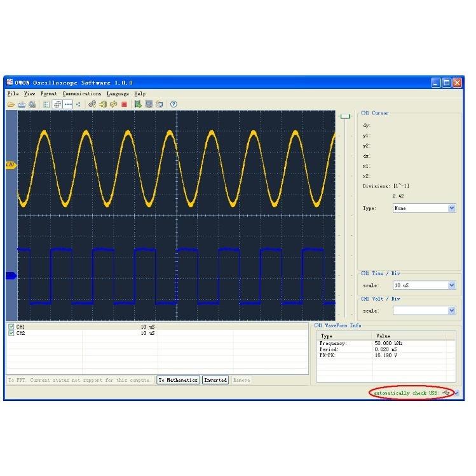Click the print preview magnifier icon

point(31,104)
